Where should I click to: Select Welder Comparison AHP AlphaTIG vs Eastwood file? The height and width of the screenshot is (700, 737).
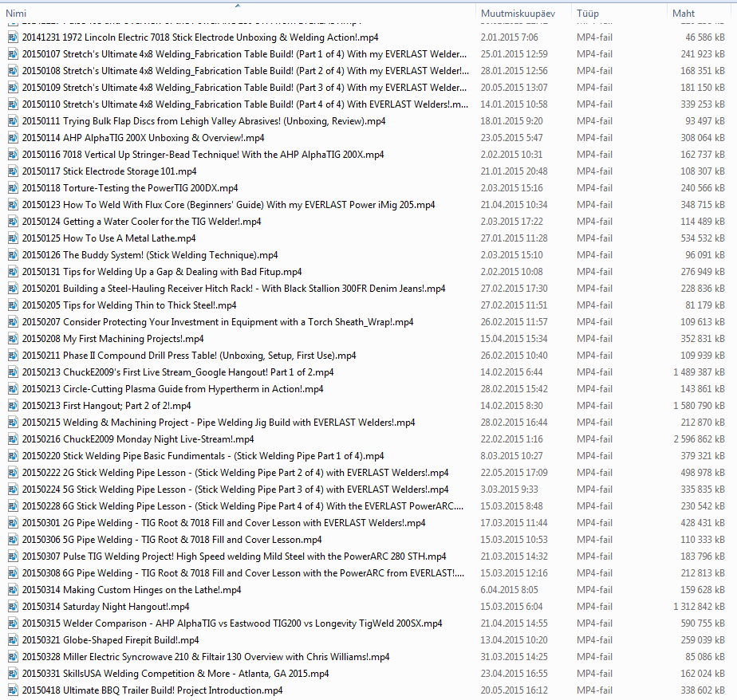[232, 623]
